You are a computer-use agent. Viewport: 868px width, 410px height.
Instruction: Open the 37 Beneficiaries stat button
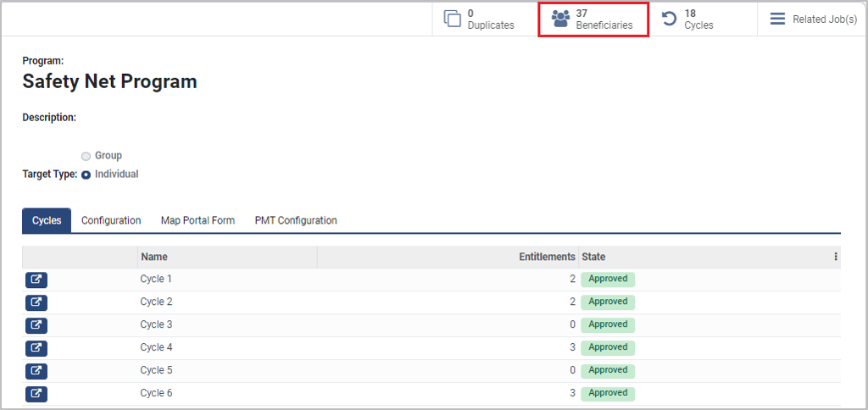[593, 19]
